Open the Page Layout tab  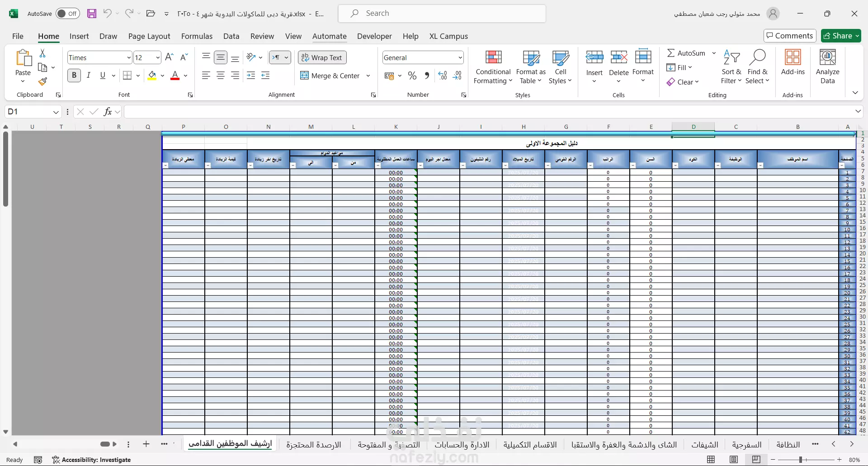click(149, 36)
